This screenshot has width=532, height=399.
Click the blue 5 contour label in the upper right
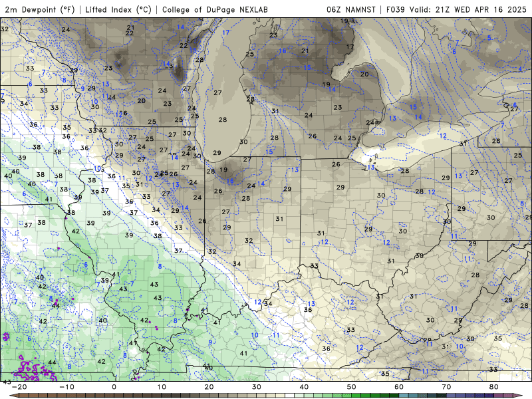tap(489, 38)
